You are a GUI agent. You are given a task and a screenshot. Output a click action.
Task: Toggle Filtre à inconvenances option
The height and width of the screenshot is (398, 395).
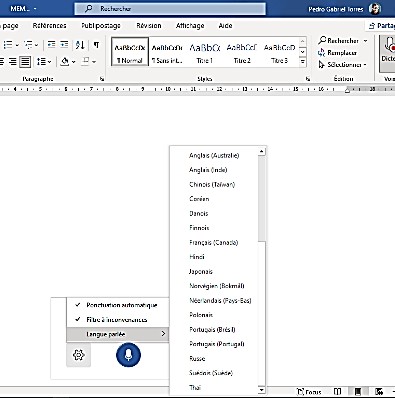click(x=118, y=320)
